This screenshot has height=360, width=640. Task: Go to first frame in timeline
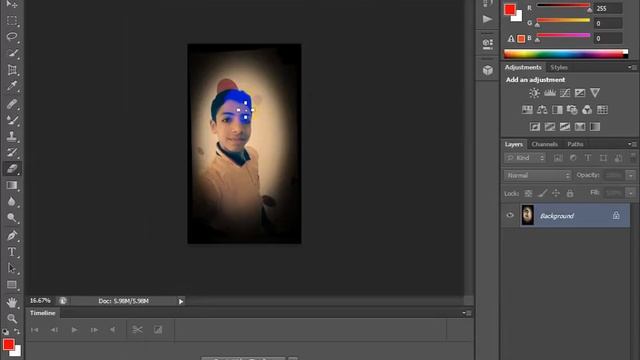35,330
